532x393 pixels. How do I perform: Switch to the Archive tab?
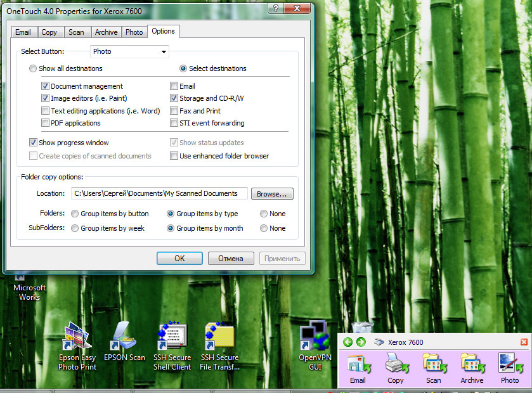(x=106, y=32)
